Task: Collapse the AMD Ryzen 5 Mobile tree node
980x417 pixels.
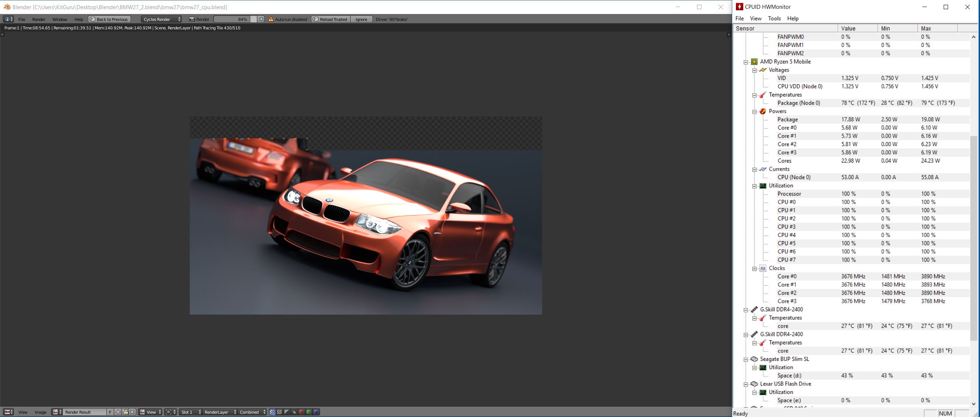Action: pos(746,62)
